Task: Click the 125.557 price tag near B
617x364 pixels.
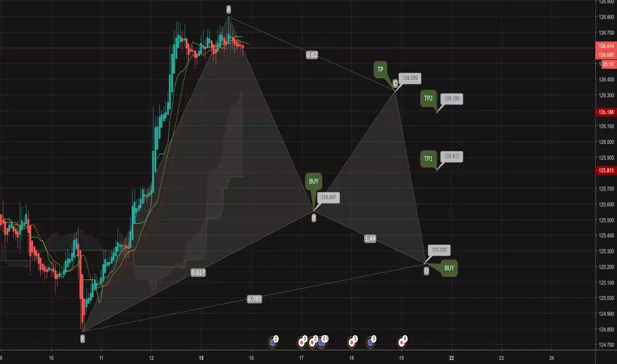Action: [x=328, y=197]
